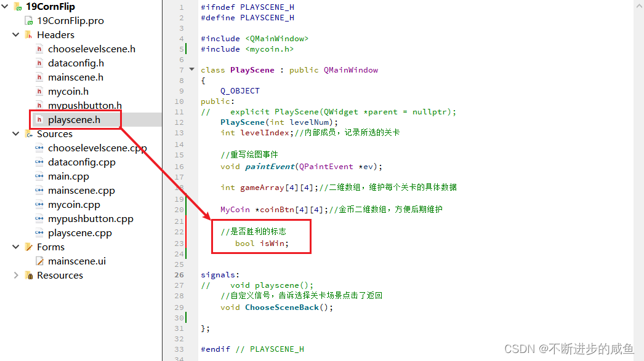Image resolution: width=644 pixels, height=361 pixels.
Task: Select the Sources folder label
Action: (x=55, y=134)
